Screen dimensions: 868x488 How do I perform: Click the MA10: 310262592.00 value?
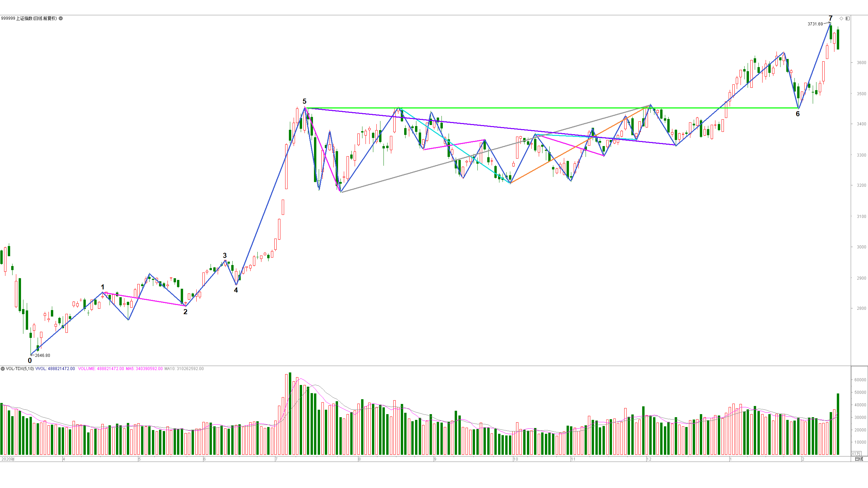[x=184, y=369]
